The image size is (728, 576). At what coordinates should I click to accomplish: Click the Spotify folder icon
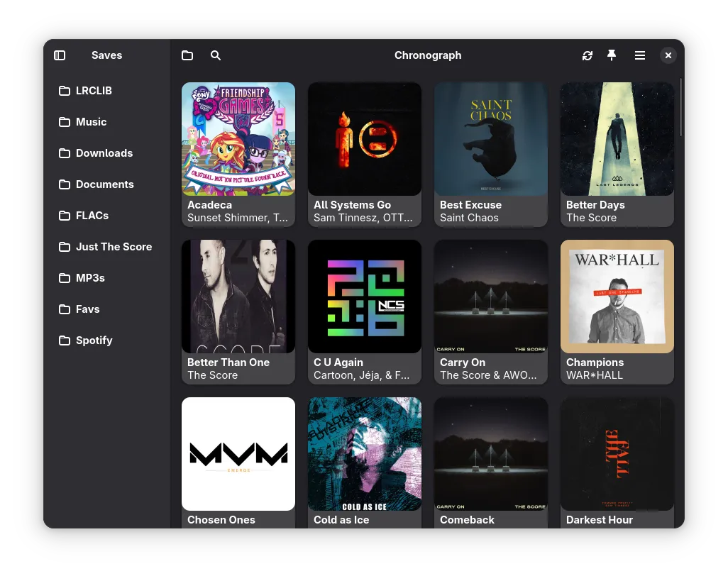click(65, 340)
